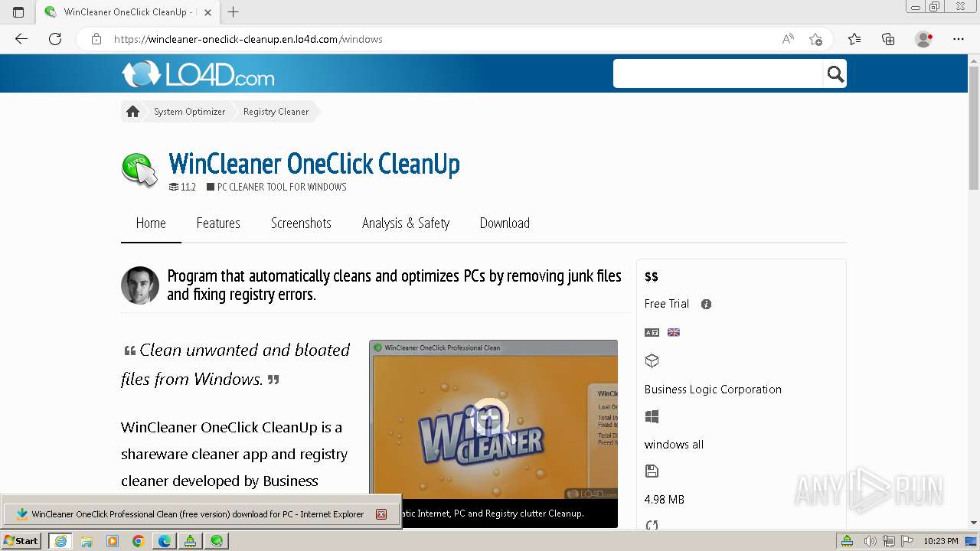Click the reviewer's author photo
Image resolution: width=980 pixels, height=551 pixels.
point(140,285)
